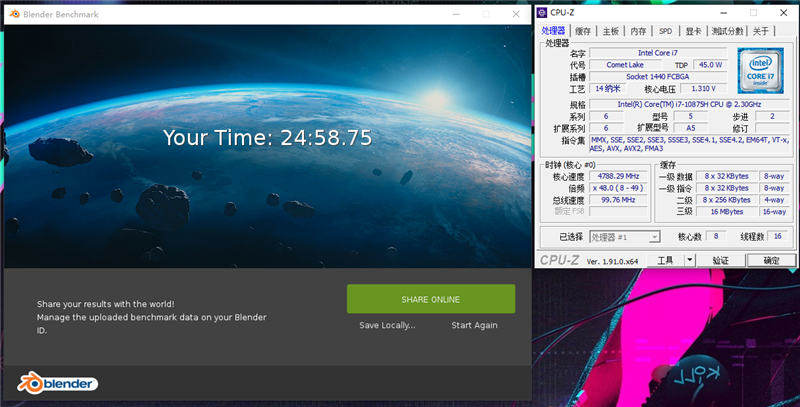The image size is (800, 407).
Task: Switch to the 測試分數 tab in CPU-Z
Action: 728,31
